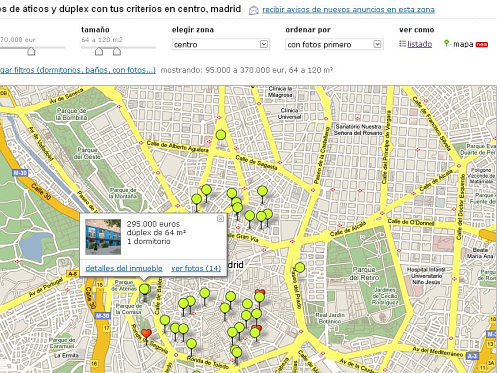Screen dimensions: 500x373
Task: Click the minimum size slider handle
Action: (99, 51)
